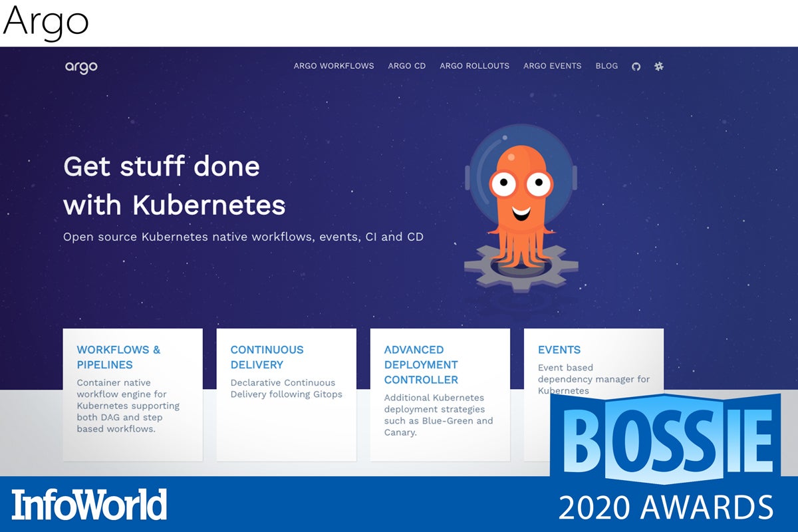
Task: Go to Argo Events page
Action: tap(553, 66)
